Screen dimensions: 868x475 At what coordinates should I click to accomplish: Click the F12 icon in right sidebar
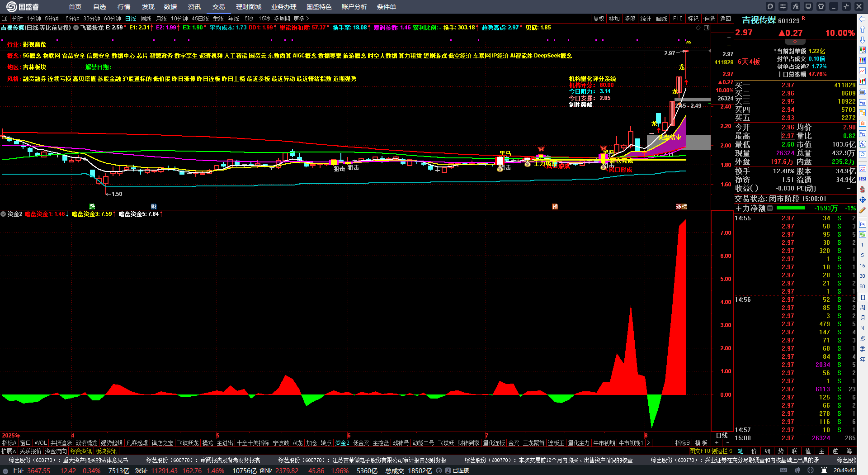click(x=863, y=134)
